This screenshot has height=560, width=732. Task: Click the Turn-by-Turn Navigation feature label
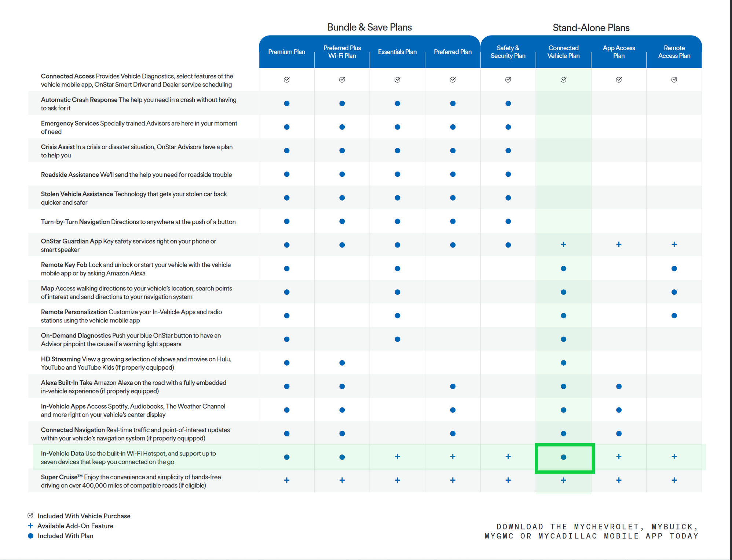[75, 222]
